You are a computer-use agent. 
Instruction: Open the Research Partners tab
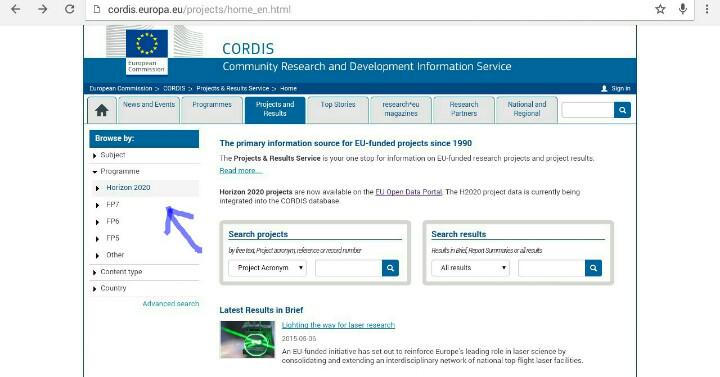tap(464, 109)
